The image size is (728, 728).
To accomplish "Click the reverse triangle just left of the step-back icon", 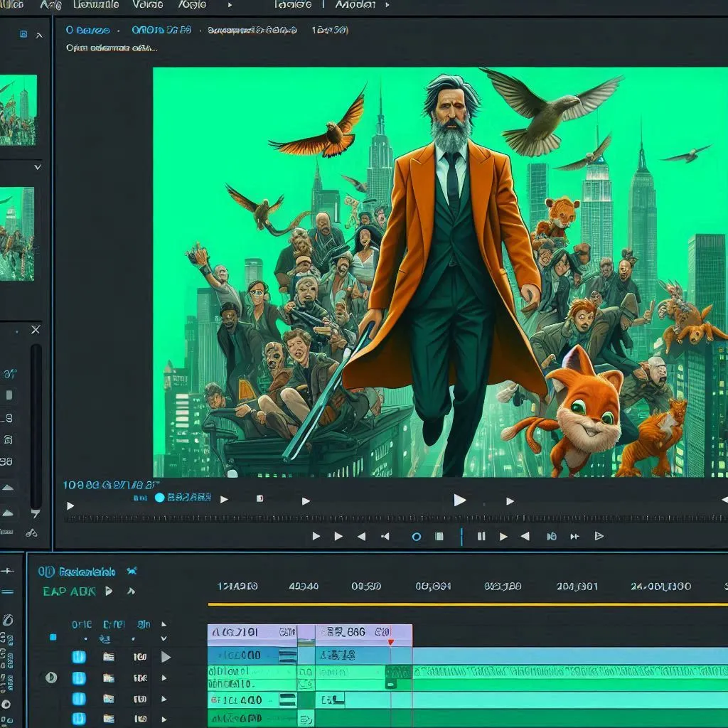I will coord(361,536).
